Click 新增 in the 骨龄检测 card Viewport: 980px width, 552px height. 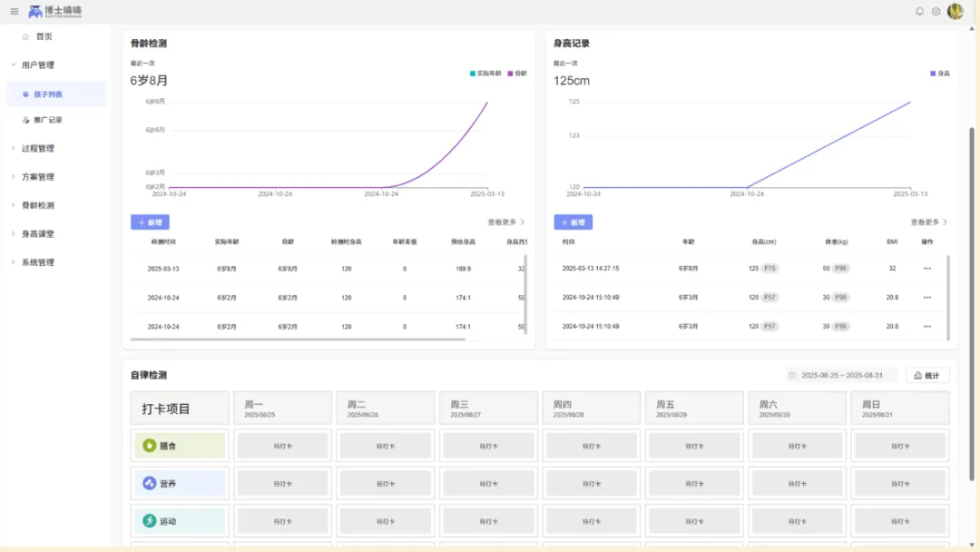(150, 222)
